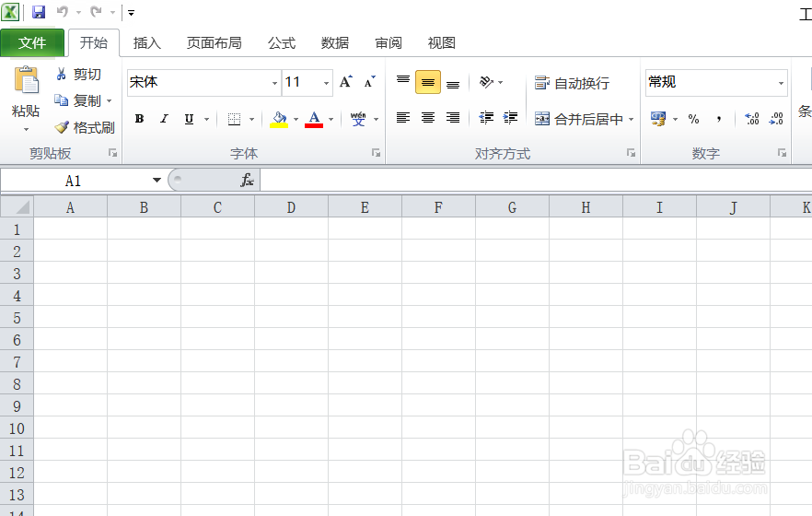Open the fill color palette arrow

[296, 120]
